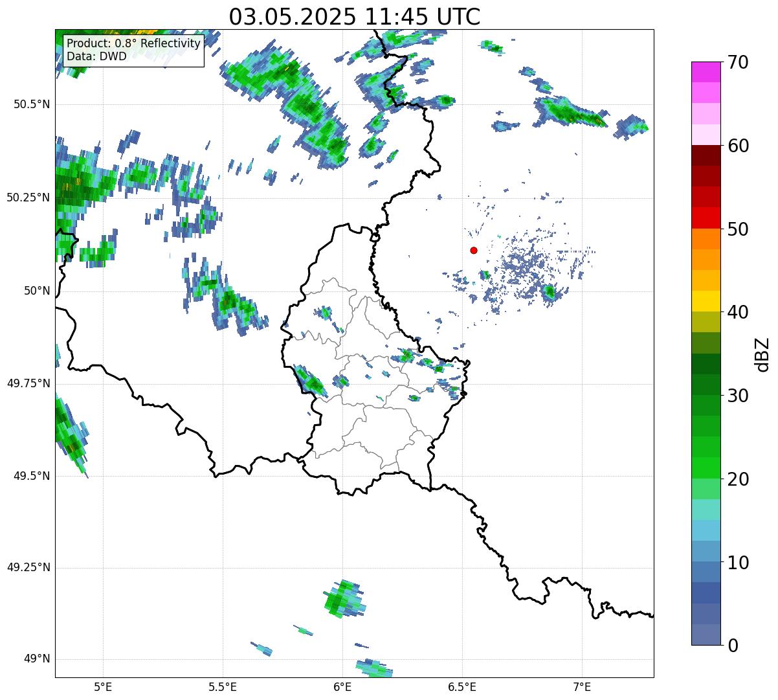Click the '49.5°N' latitude label
This screenshot has width=778, height=700.
coord(32,476)
